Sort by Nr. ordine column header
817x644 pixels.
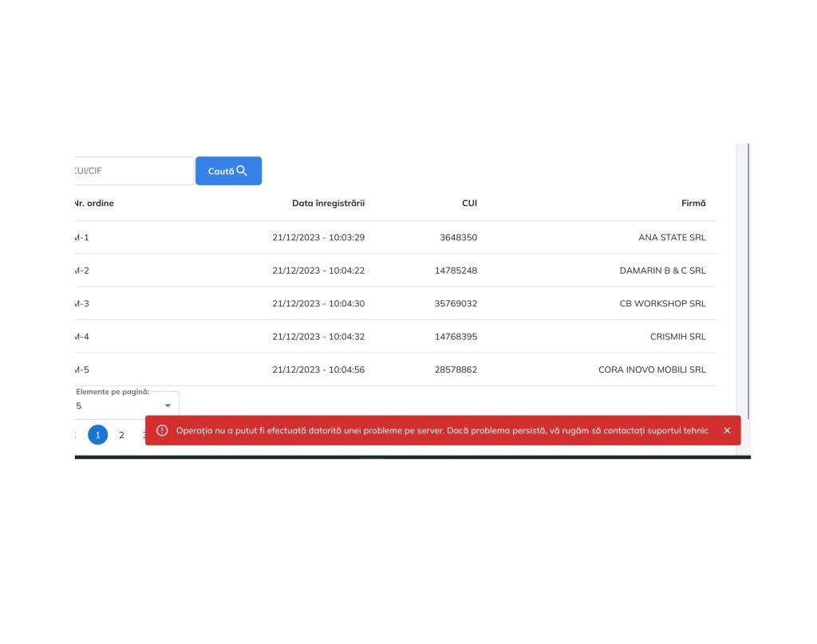(x=94, y=203)
